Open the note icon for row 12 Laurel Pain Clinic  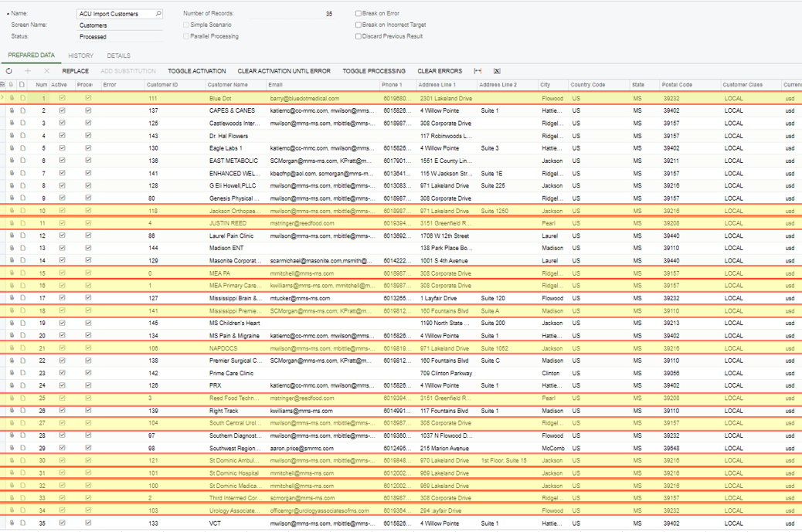22,236
